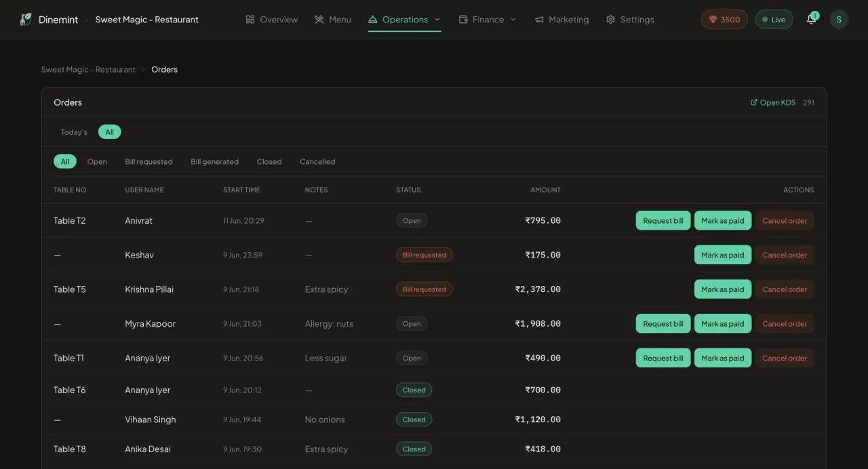Filter by Closed tab
The height and width of the screenshot is (469, 868).
point(269,161)
